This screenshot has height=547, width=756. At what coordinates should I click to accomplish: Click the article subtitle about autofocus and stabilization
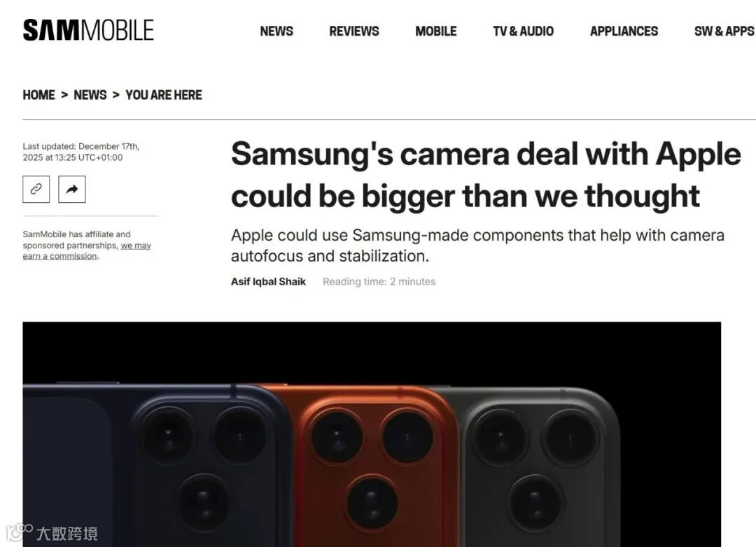tap(477, 246)
